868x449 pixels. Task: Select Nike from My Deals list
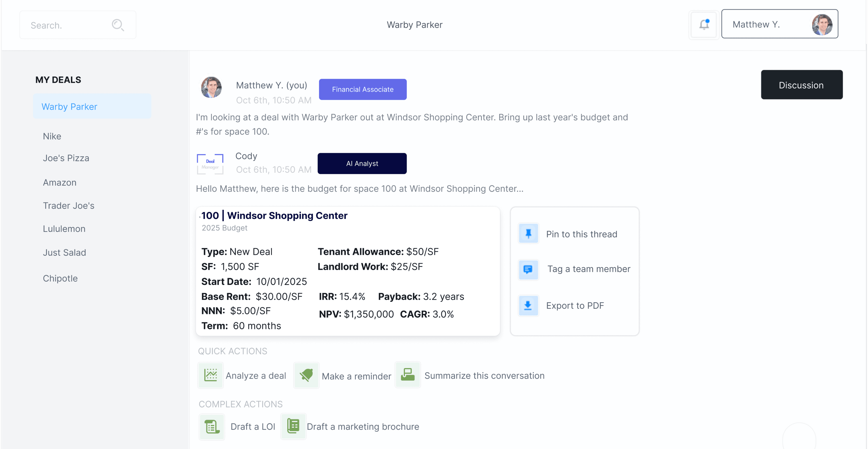(52, 136)
